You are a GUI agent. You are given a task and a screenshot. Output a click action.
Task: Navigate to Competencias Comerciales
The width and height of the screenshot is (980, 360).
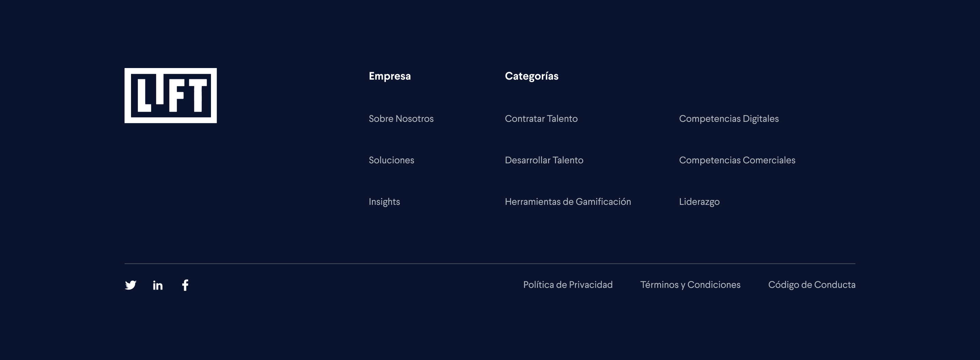737,160
